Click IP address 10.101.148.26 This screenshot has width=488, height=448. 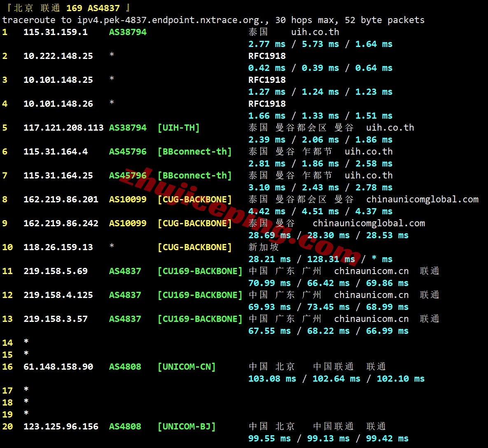point(58,104)
